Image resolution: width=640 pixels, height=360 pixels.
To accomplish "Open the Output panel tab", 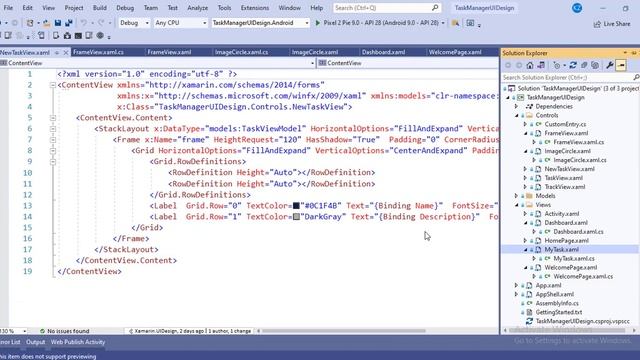I will point(36,342).
